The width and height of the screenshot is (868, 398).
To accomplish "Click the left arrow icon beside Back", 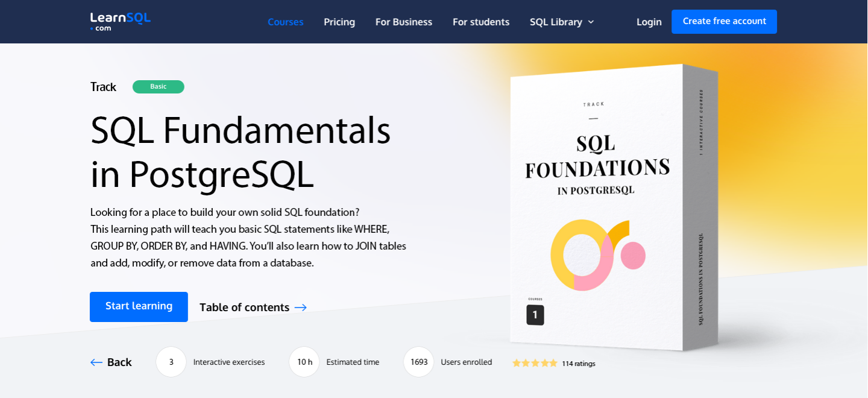I will click(96, 362).
